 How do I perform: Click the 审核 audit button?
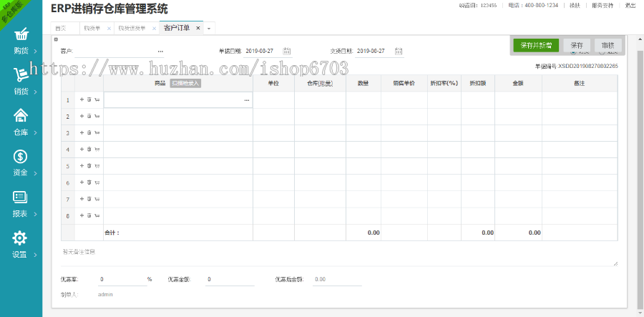608,45
